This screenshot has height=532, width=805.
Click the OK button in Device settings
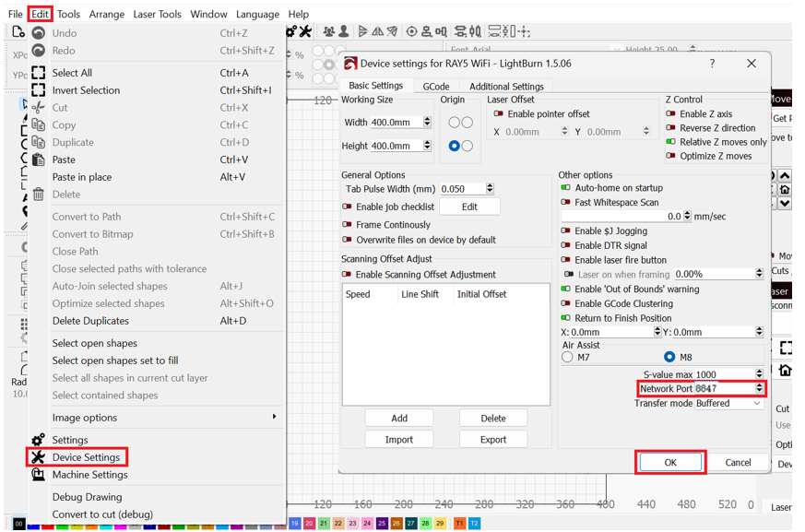pos(670,463)
